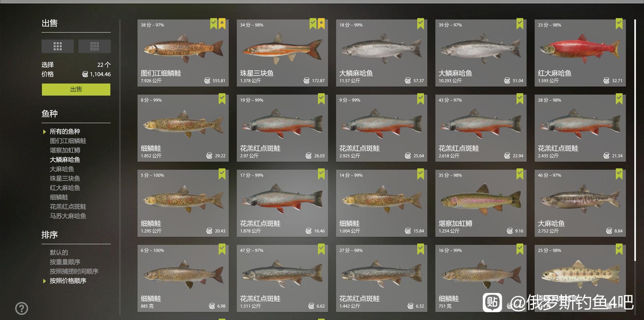Uncheck the green checkmark on 红大麻哈鱼
The height and width of the screenshot is (320, 644).
pyautogui.click(x=619, y=24)
